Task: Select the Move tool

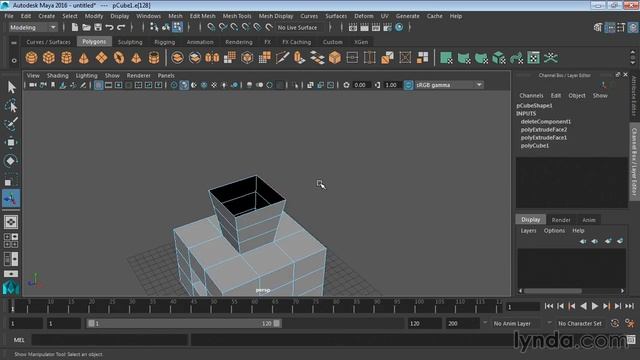Action: [x=11, y=142]
